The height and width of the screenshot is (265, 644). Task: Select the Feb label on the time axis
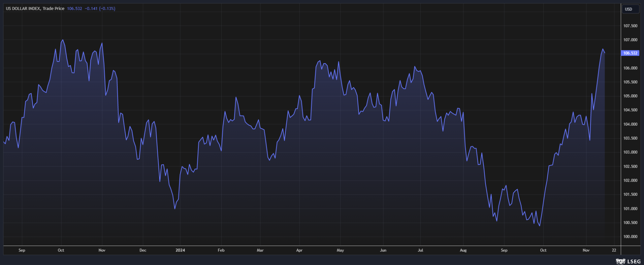click(221, 250)
